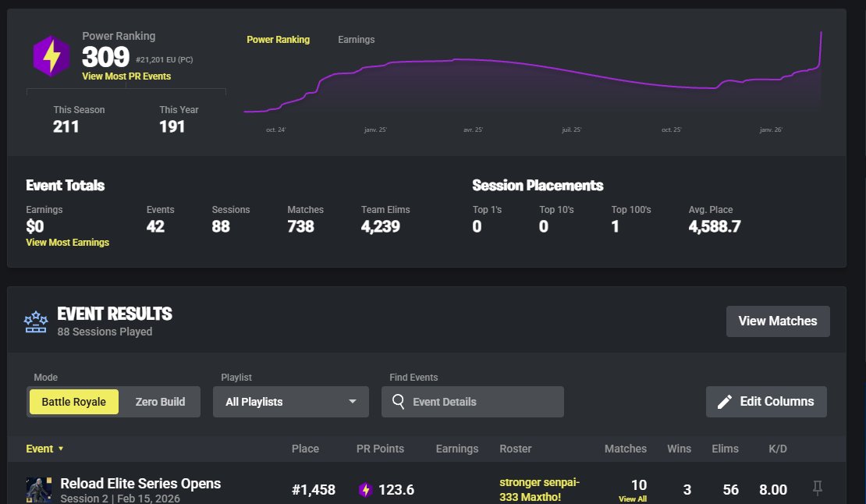
Task: Focus the Event Details search field
Action: (473, 402)
